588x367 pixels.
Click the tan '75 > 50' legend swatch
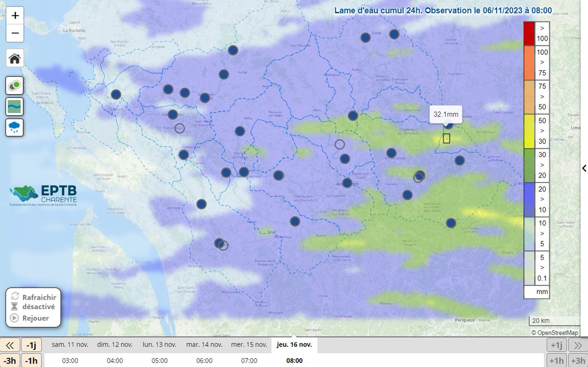[529, 97]
